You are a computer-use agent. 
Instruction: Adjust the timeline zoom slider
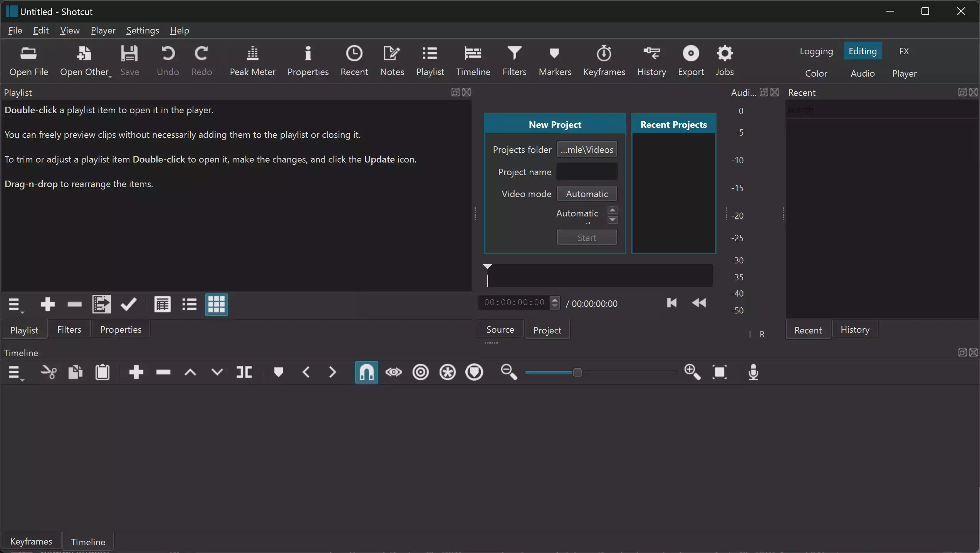[577, 372]
